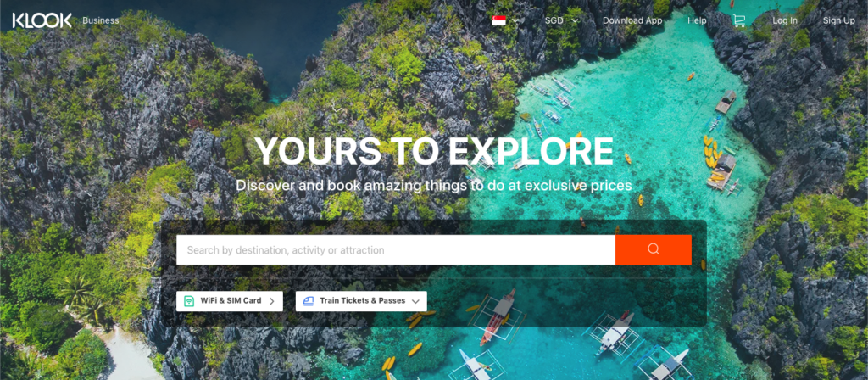This screenshot has width=868, height=380.
Task: Open the Business menu item
Action: point(101,20)
